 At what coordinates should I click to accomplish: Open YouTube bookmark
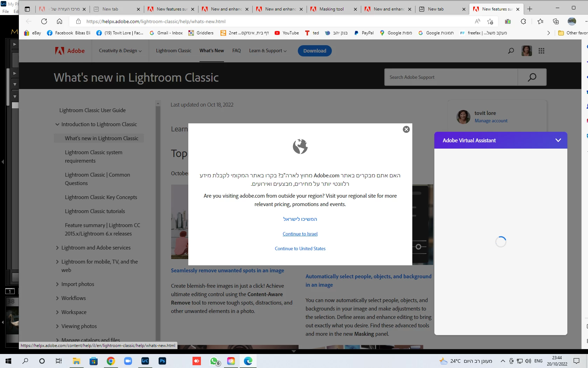point(287,33)
